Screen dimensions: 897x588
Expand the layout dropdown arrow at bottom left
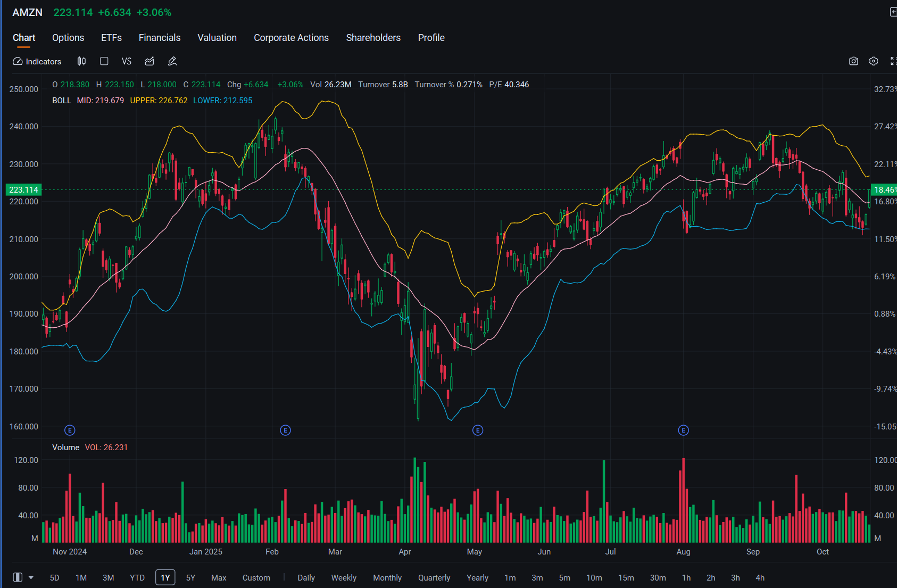[31, 577]
